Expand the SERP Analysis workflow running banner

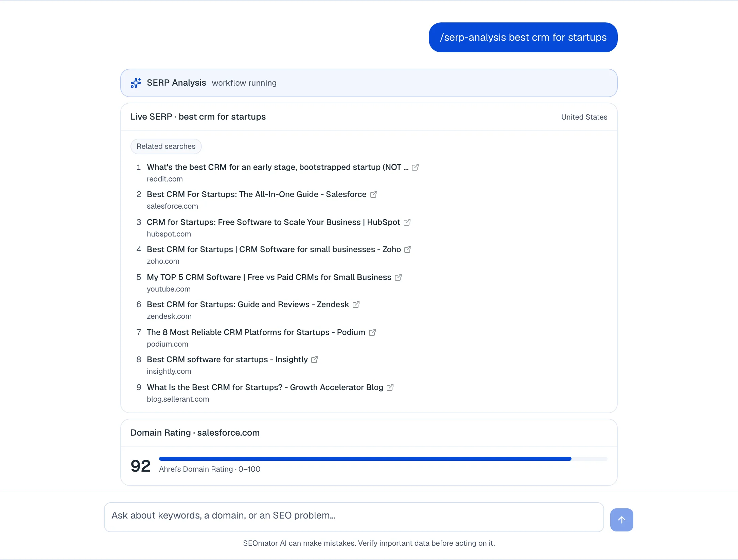(369, 83)
